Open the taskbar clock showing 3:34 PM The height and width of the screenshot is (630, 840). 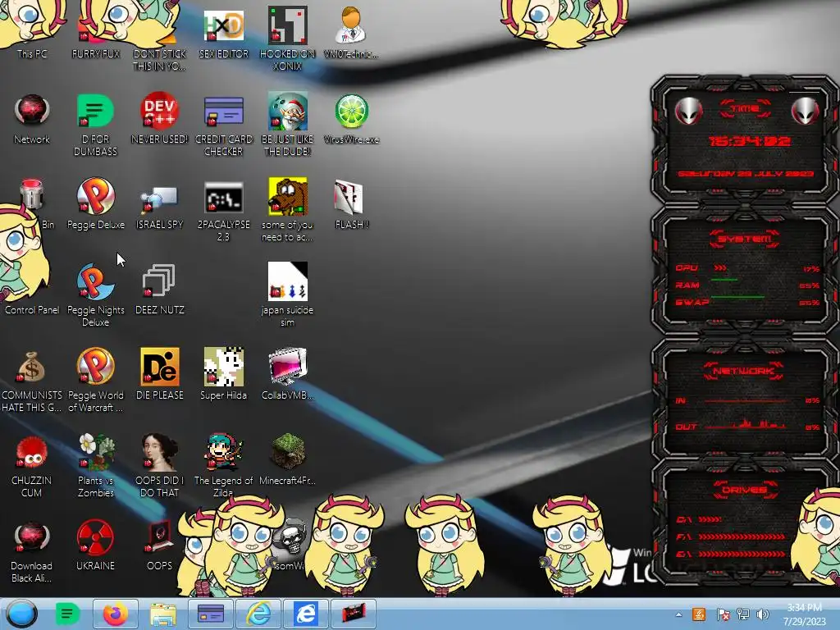804,614
